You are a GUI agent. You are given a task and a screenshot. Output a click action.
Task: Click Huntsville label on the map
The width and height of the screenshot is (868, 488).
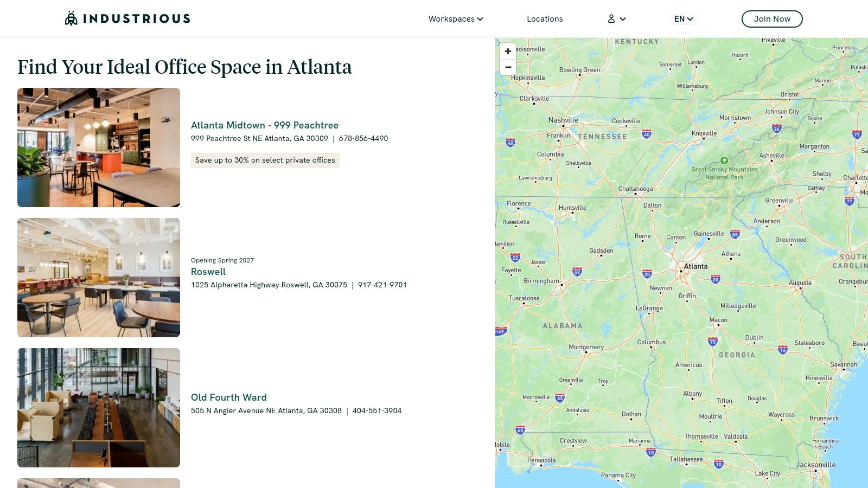click(x=572, y=208)
